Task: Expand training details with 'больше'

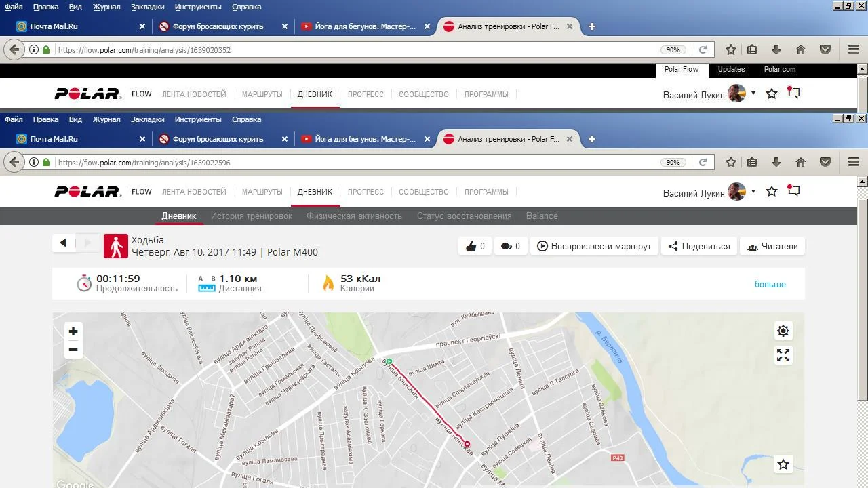Action: click(x=770, y=284)
